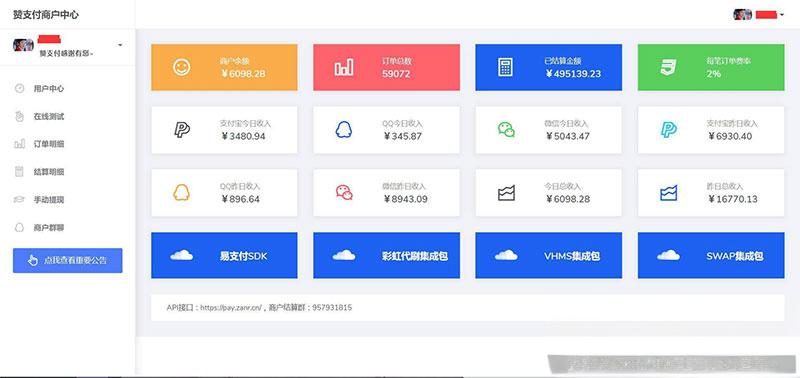Click the ¥6930.40 Alipay yesterday income
This screenshot has height=378, width=800.
730,136
